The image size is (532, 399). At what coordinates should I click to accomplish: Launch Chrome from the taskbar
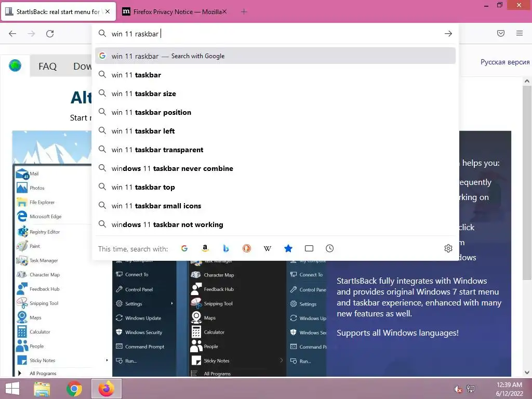[74, 389]
